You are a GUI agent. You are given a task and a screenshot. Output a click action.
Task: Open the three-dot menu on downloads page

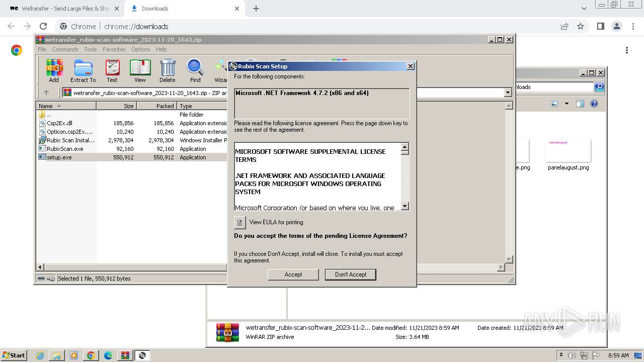(627, 50)
